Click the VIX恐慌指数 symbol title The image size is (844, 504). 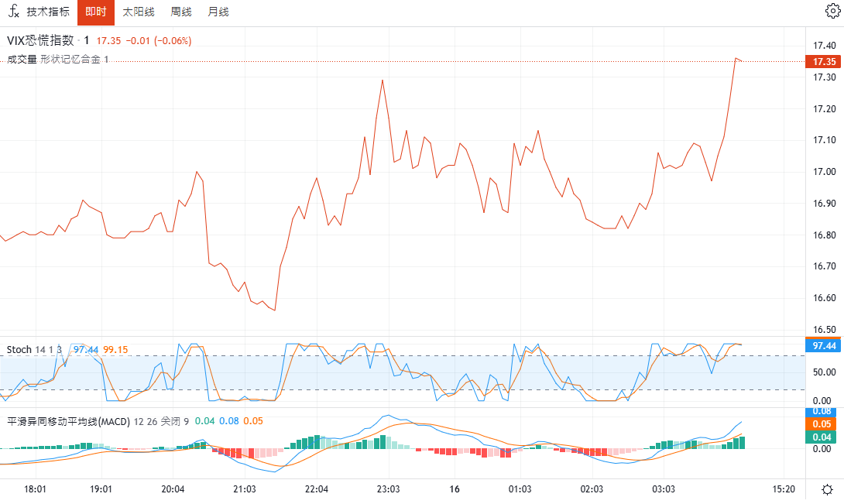40,40
